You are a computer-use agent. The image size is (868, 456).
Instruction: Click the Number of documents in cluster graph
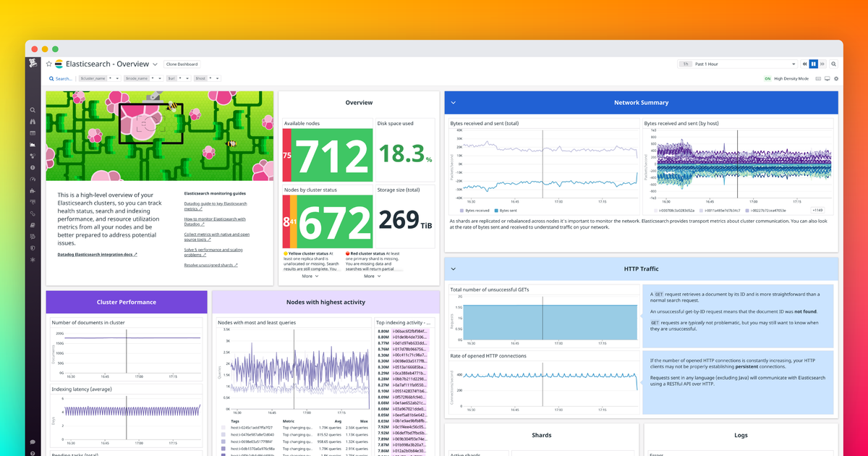click(127, 352)
